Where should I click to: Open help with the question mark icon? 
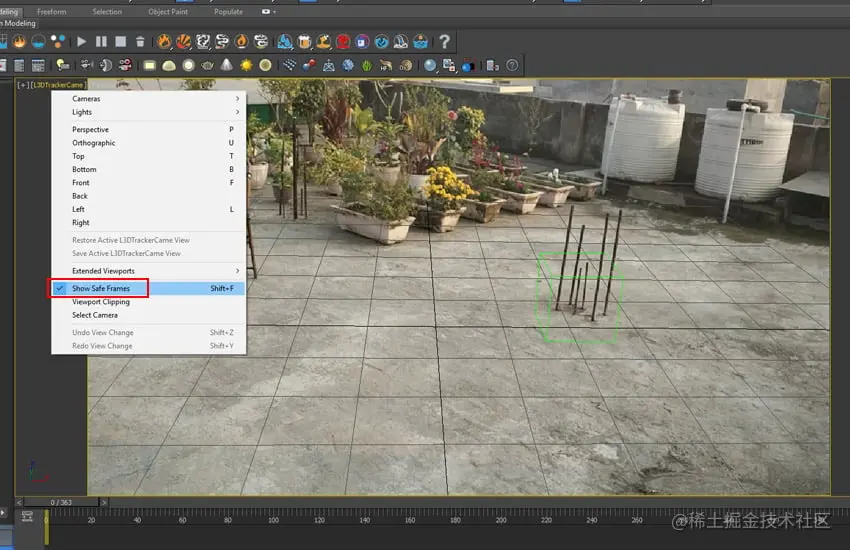[444, 41]
